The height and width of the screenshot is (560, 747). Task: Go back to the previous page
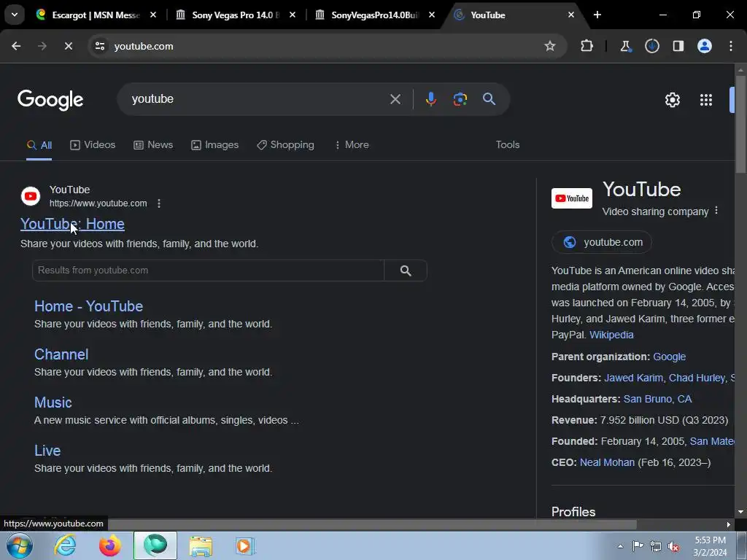16,46
